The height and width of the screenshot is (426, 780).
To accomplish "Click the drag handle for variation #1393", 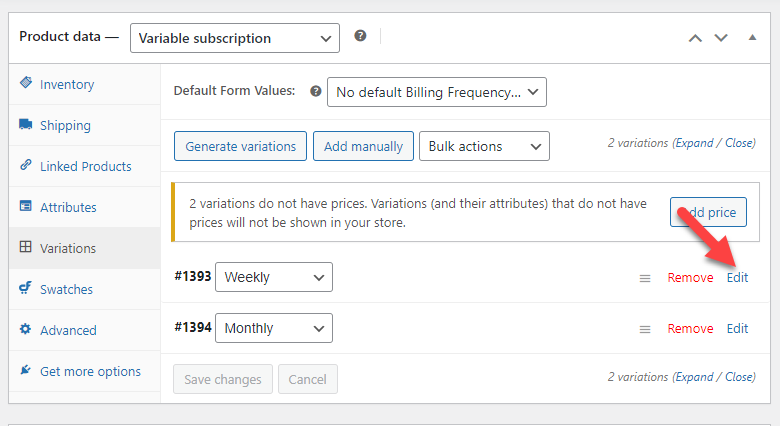I will (x=645, y=278).
